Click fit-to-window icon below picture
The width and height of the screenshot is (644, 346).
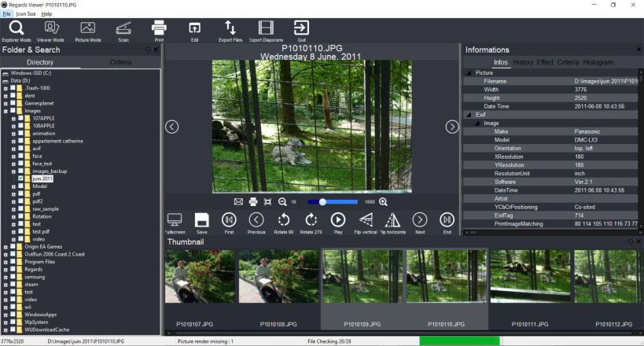tap(267, 202)
